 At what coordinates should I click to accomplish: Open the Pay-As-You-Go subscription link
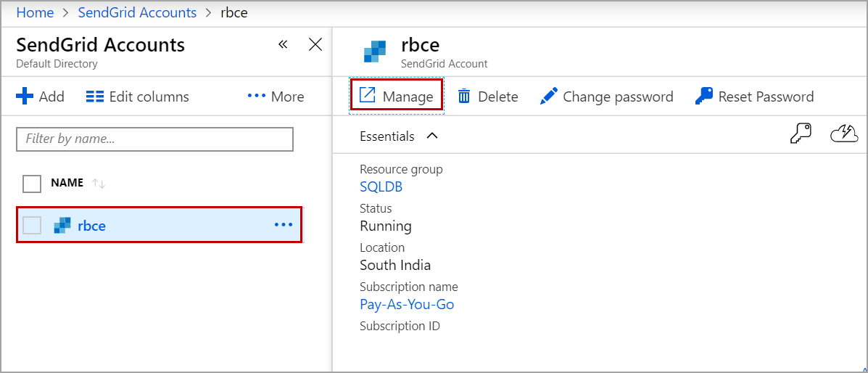(x=407, y=305)
